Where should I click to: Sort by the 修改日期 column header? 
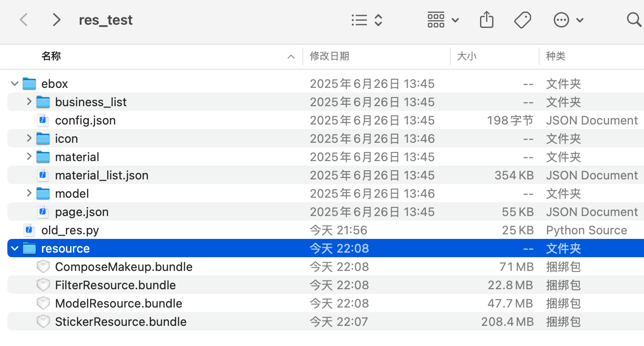pyautogui.click(x=330, y=56)
